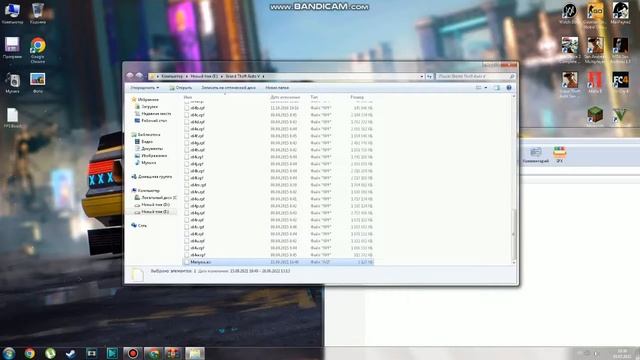Click the file list scroll-up arrow
The image size is (640, 360).
[x=513, y=96]
